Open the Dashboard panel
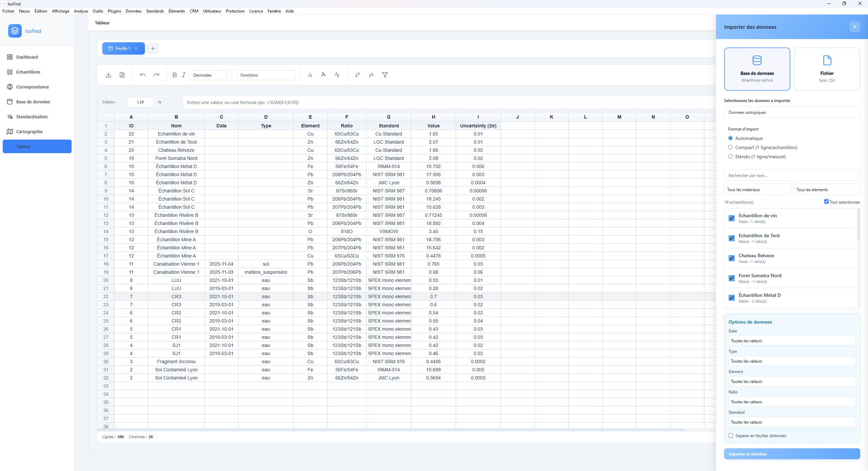Image resolution: width=868 pixels, height=471 pixels. tap(27, 57)
